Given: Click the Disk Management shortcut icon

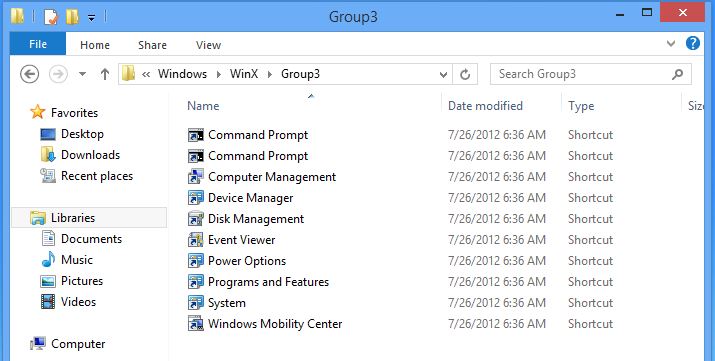Looking at the screenshot, I should pyautogui.click(x=196, y=219).
